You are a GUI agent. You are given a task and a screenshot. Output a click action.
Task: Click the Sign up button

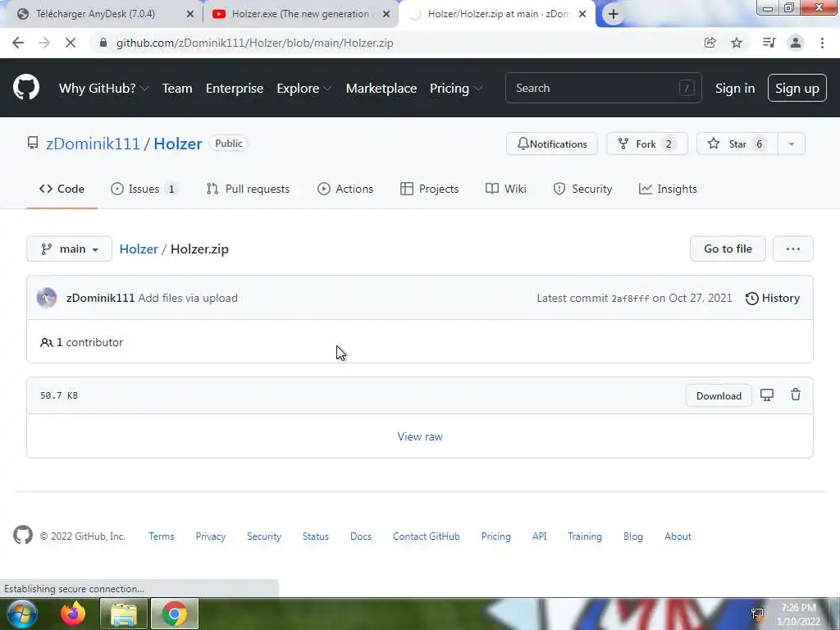797,89
